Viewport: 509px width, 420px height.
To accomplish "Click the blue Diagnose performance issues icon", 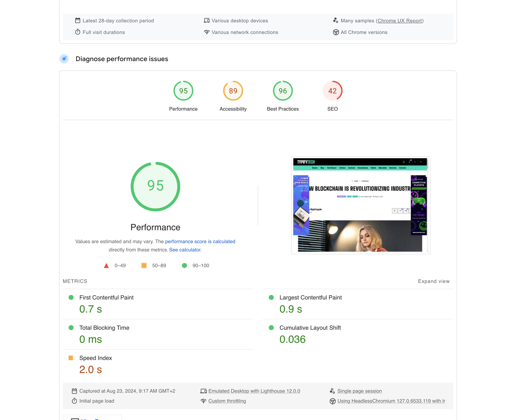I will click(x=64, y=59).
